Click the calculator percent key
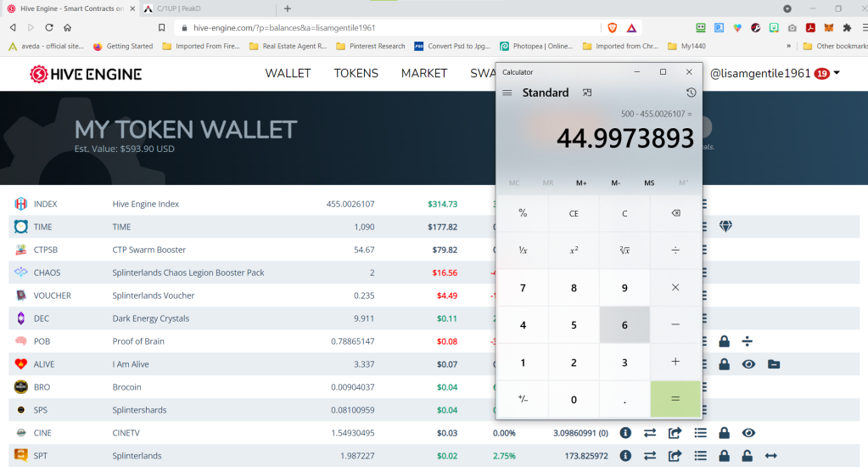Viewport: 868px width, 467px height. pyautogui.click(x=523, y=213)
